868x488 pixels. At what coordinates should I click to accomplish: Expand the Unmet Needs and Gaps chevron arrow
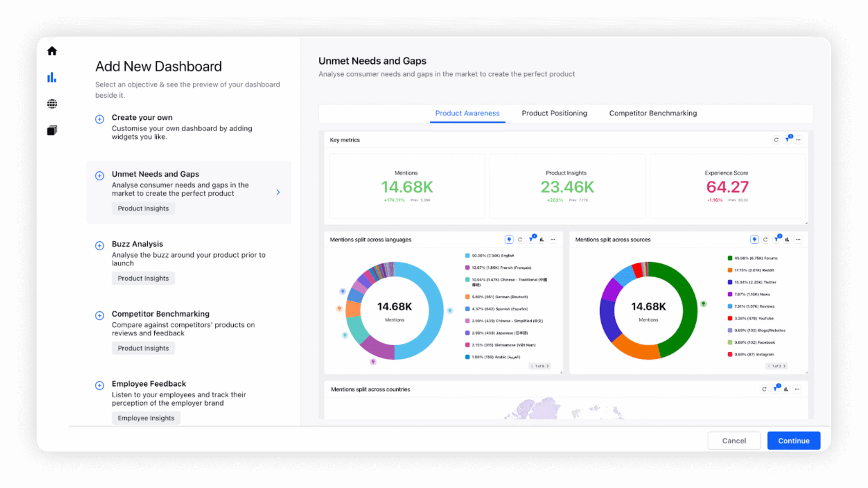click(278, 192)
